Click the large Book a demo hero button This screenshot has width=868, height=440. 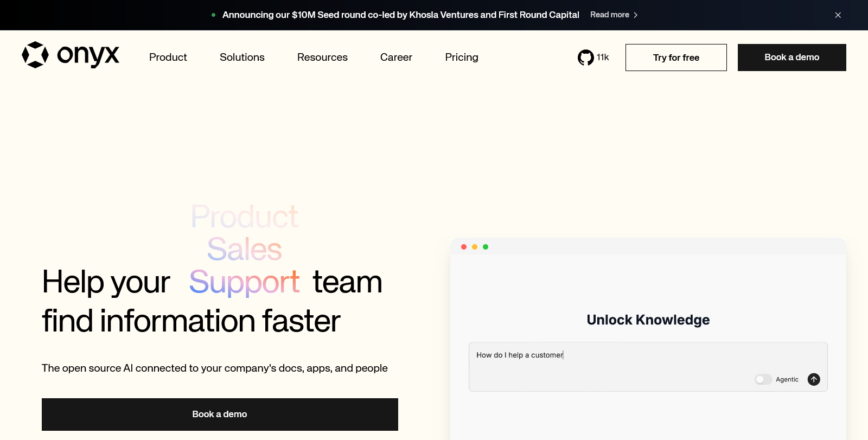tap(220, 415)
